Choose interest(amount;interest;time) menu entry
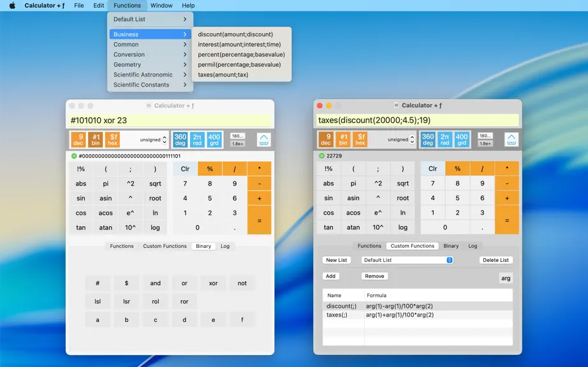The image size is (588, 367). (242, 44)
